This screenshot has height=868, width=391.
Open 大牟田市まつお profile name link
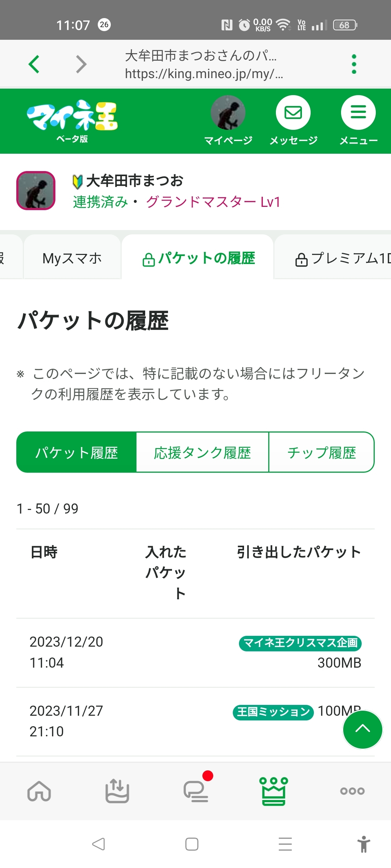pos(135,180)
